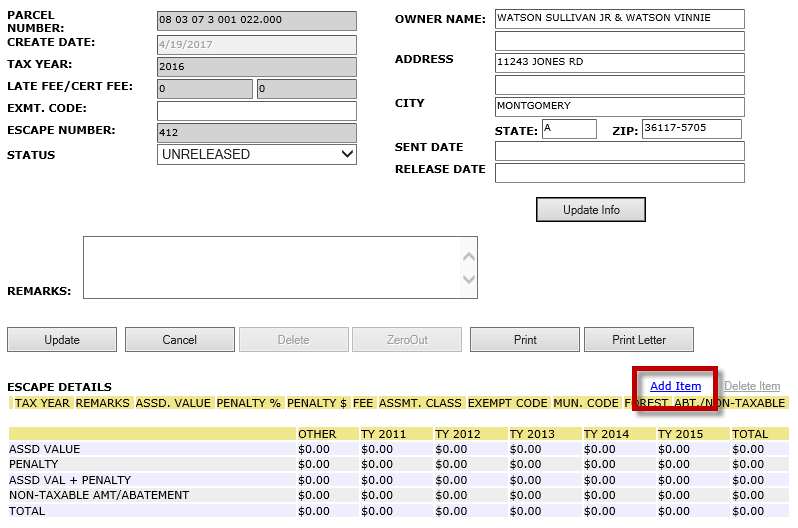Image resolution: width=798 pixels, height=528 pixels.
Task: Click the ZeroOut button
Action: coord(407,340)
